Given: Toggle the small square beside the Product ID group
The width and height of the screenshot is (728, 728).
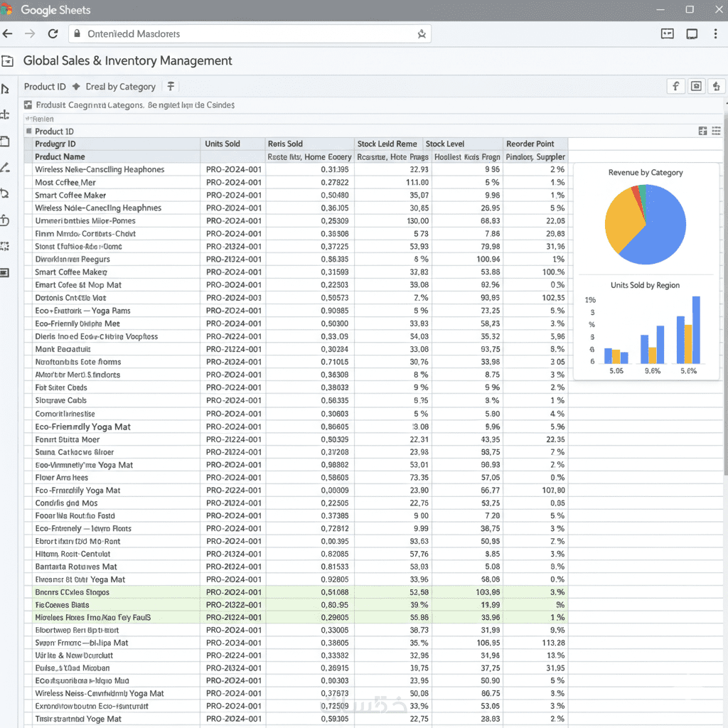Looking at the screenshot, I should (28, 131).
